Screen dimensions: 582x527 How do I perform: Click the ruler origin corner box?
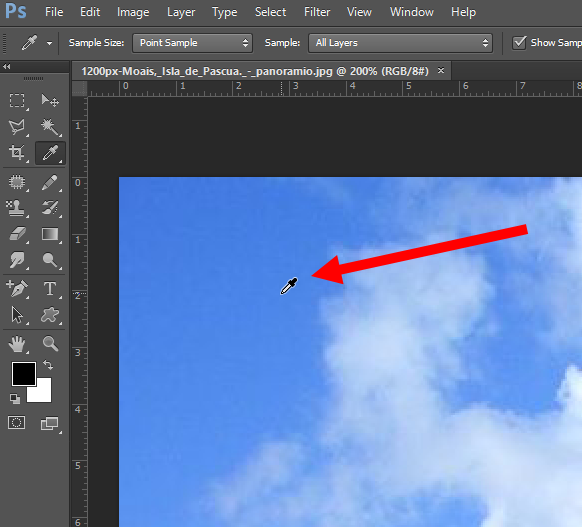coord(79,89)
